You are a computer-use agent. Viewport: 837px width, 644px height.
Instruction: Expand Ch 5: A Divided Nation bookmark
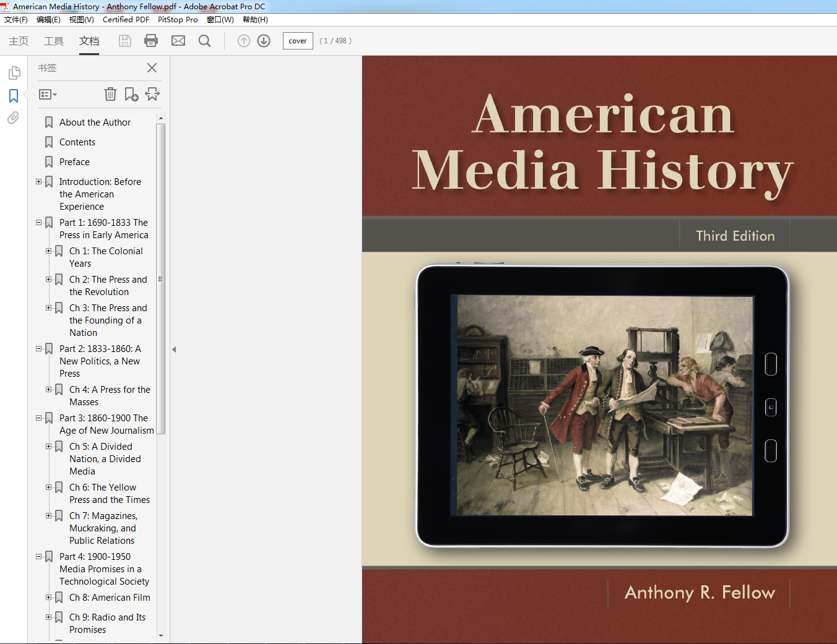click(48, 447)
